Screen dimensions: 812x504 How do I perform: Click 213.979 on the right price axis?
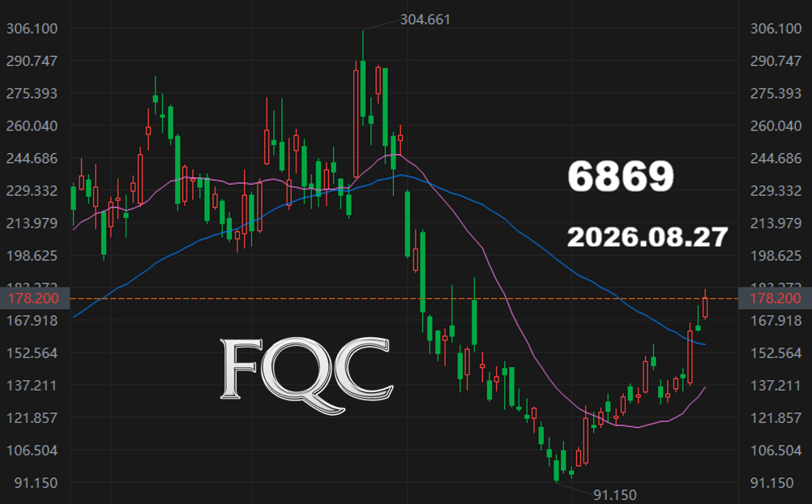(776, 224)
